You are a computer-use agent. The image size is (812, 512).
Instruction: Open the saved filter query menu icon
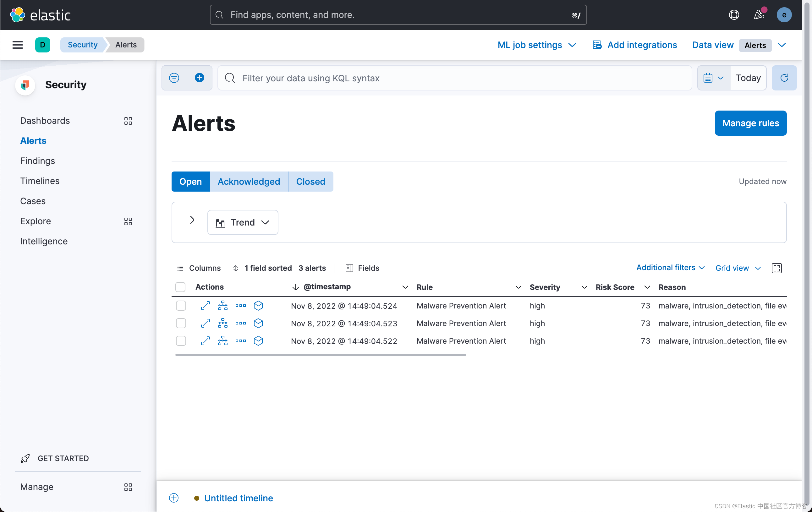(174, 78)
